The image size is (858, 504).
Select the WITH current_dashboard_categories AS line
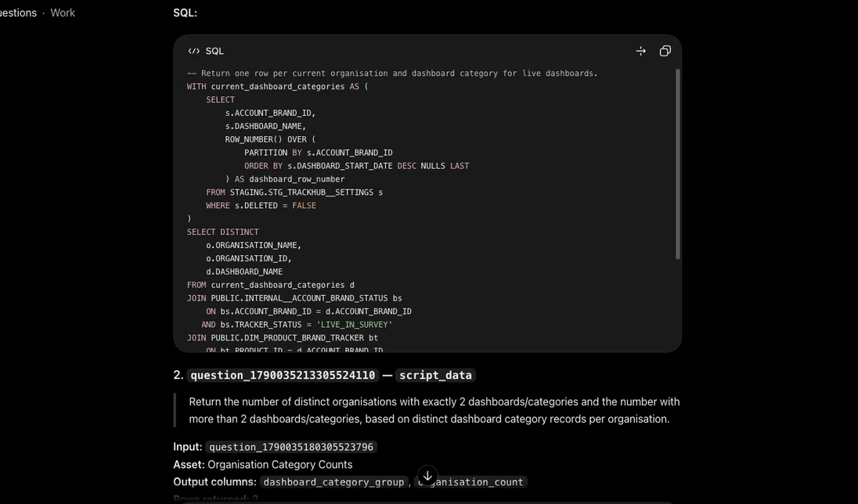pos(277,86)
